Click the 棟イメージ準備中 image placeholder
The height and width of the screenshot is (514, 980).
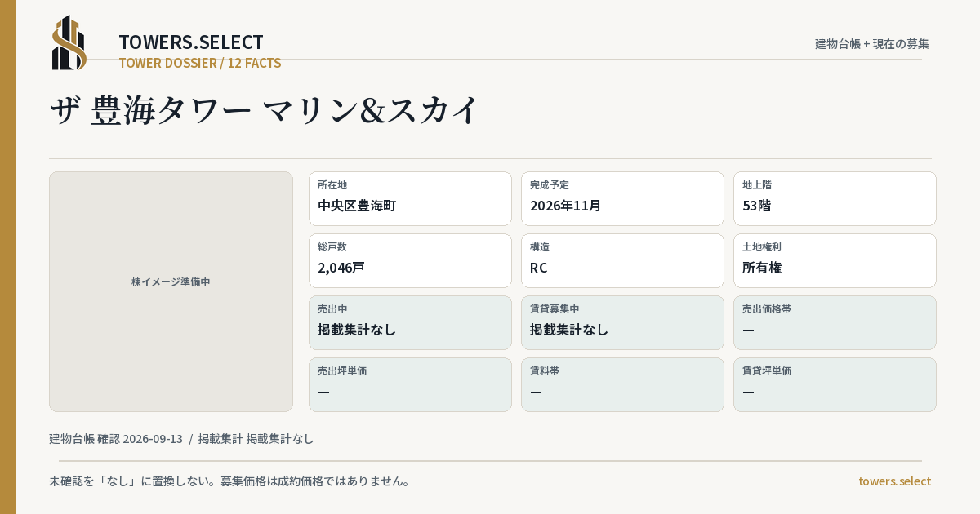click(x=171, y=291)
